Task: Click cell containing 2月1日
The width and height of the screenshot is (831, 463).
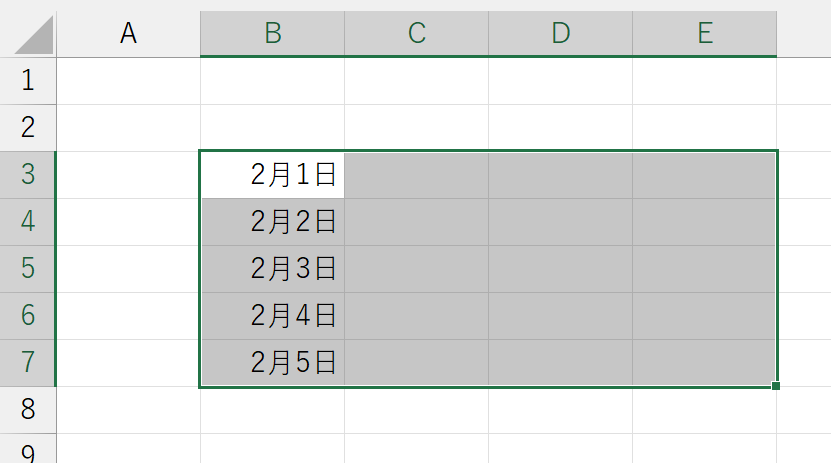Action: pos(272,174)
